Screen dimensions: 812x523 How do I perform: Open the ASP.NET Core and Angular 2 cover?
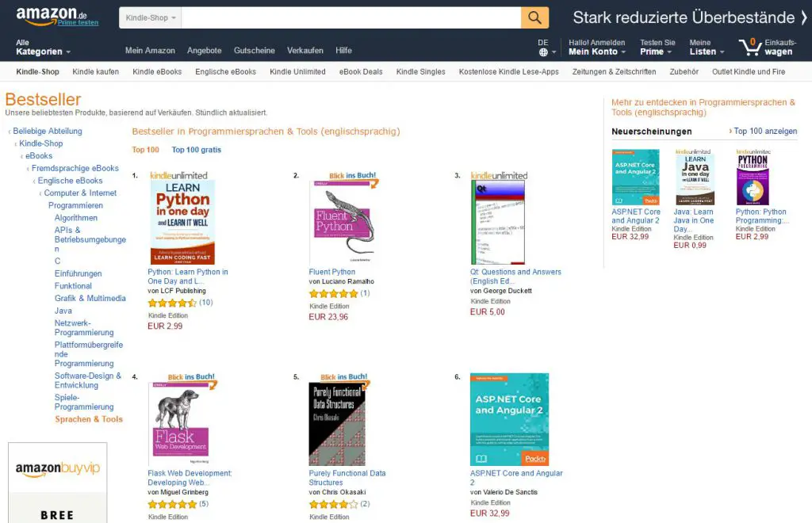coord(509,418)
